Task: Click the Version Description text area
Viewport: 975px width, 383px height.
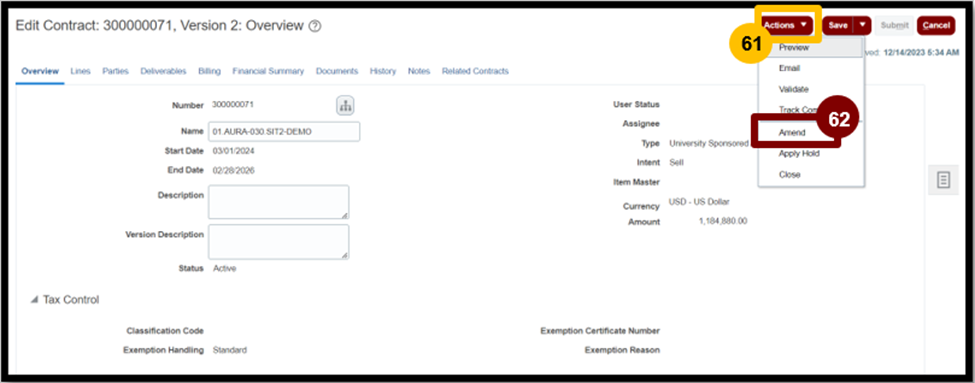Action: click(x=279, y=241)
